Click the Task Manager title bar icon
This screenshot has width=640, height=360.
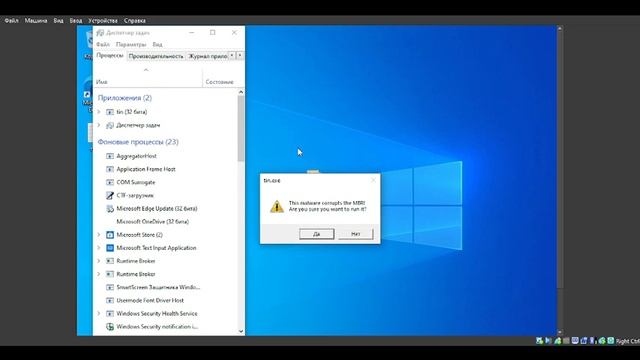(x=100, y=33)
